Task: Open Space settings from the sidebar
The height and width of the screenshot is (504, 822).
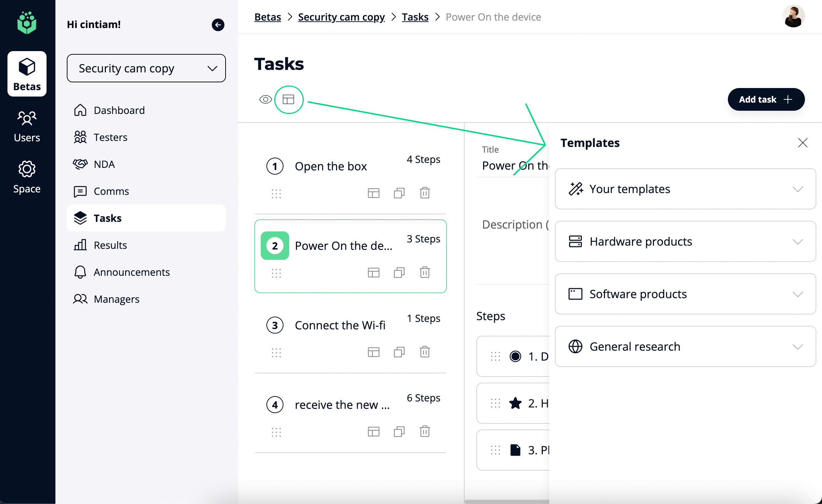Action: (x=27, y=176)
